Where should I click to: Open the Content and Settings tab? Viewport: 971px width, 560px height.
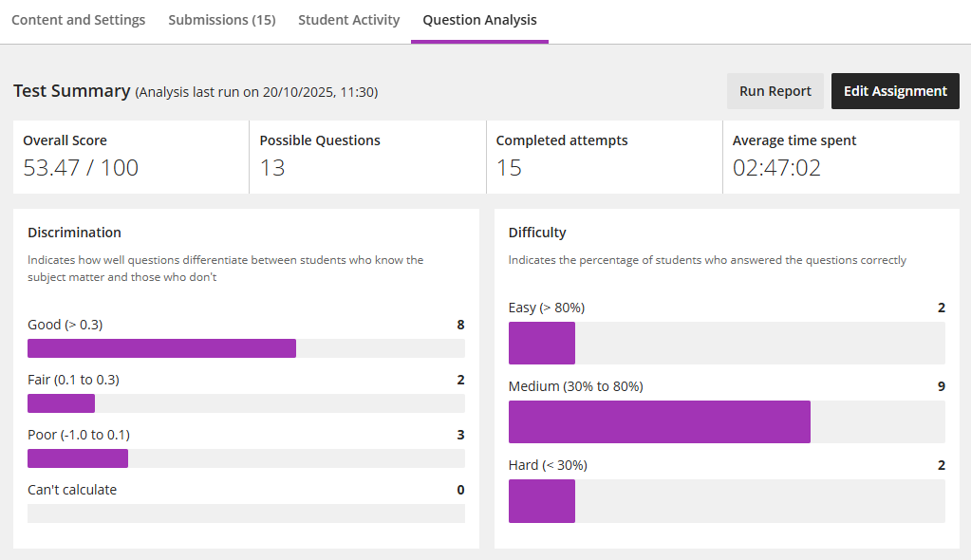79,20
